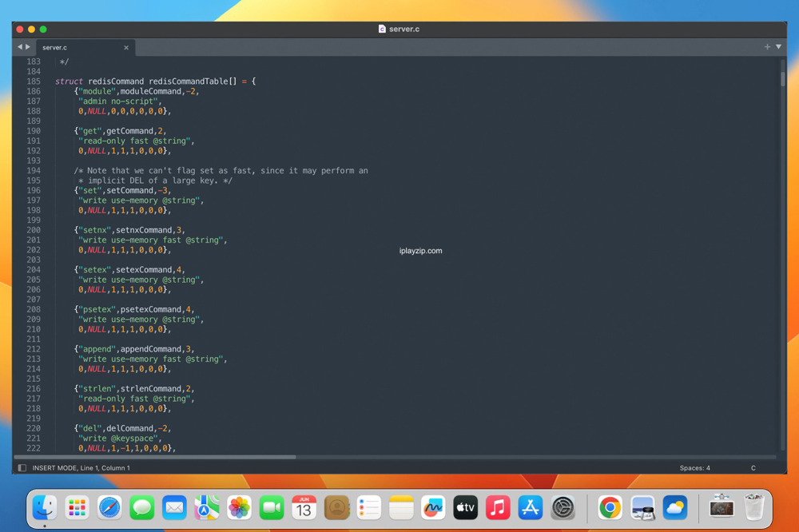Screen dimensions: 799x532
Task: Click the '"setex",setexCommand,4,' line
Action: point(129,270)
